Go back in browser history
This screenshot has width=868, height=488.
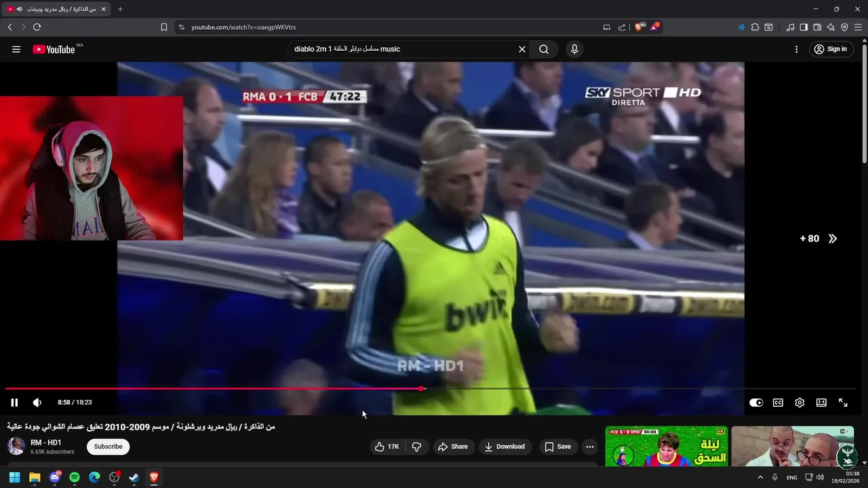[9, 27]
